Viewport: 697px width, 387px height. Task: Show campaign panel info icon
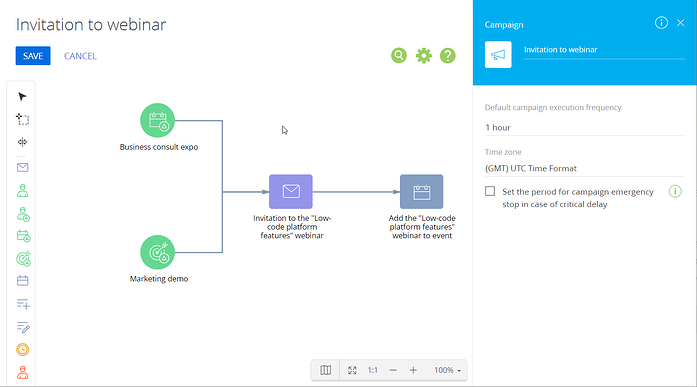661,23
